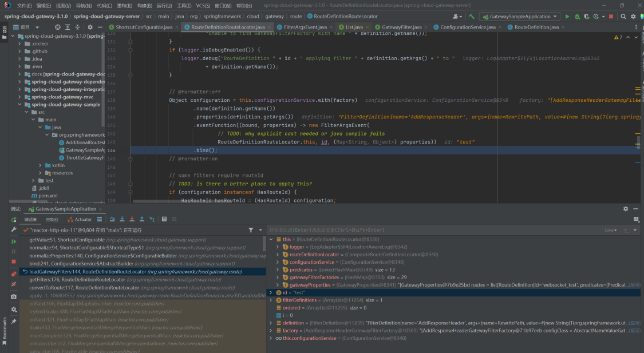
Task: Collapse the 'this' variable node
Action: [271, 239]
